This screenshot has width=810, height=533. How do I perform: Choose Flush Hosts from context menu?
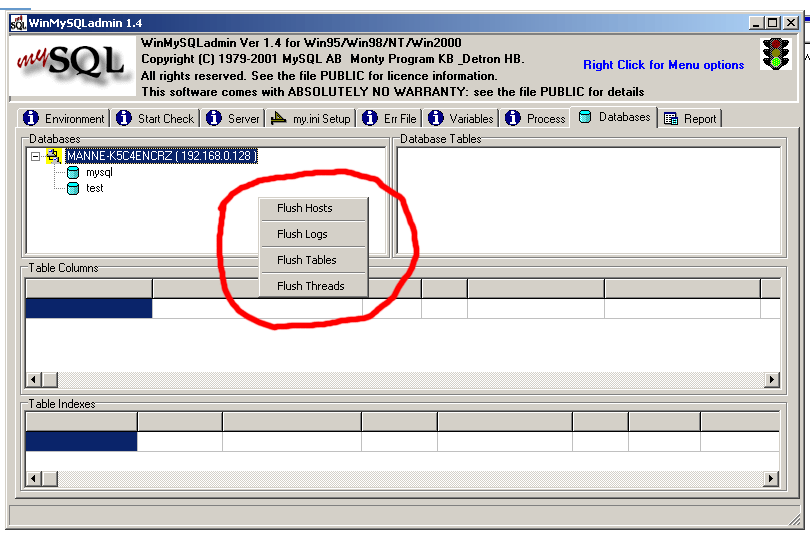(x=314, y=208)
